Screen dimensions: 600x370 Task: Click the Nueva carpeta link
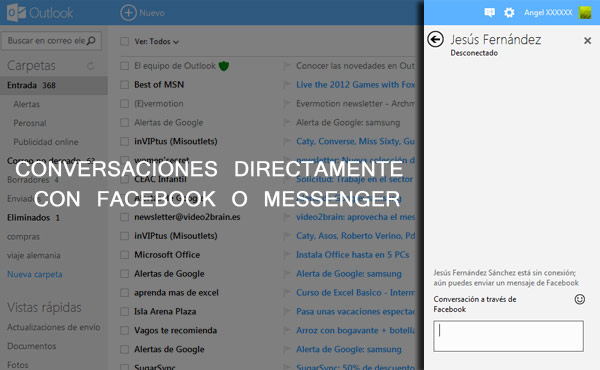(35, 274)
